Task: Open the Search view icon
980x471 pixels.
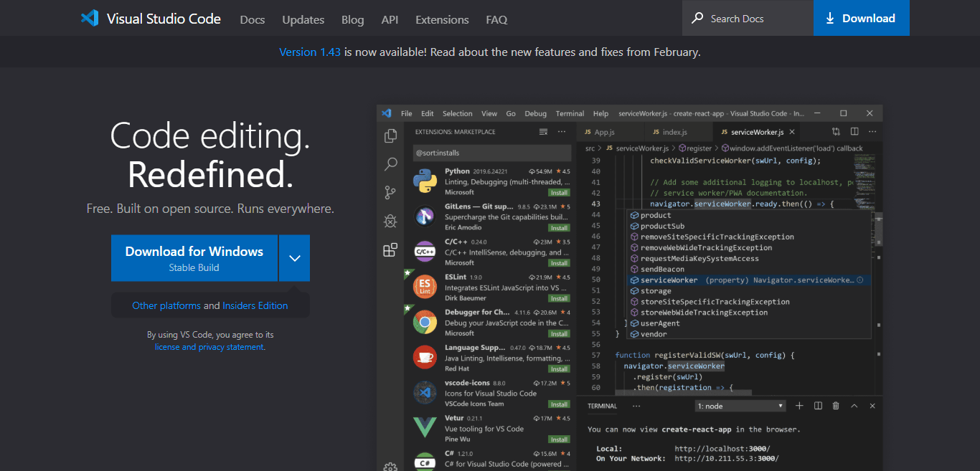Action: (x=390, y=163)
